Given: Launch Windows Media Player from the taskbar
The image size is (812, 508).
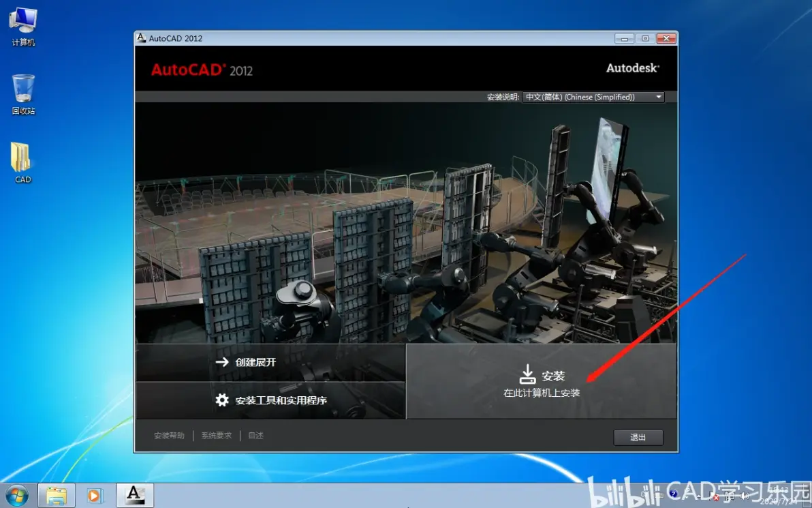Looking at the screenshot, I should (x=95, y=496).
